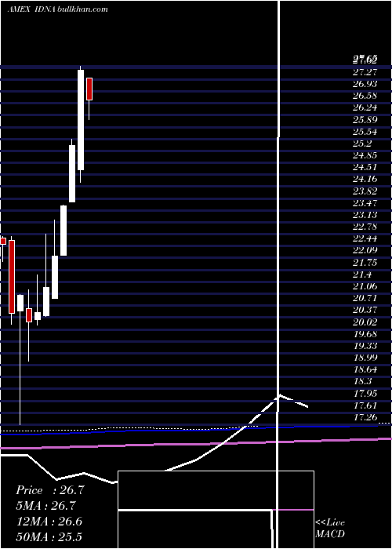The width and height of the screenshot is (392, 549).
Task: Select the tallest white candlestick reaching 27.27
Action: (x=81, y=120)
